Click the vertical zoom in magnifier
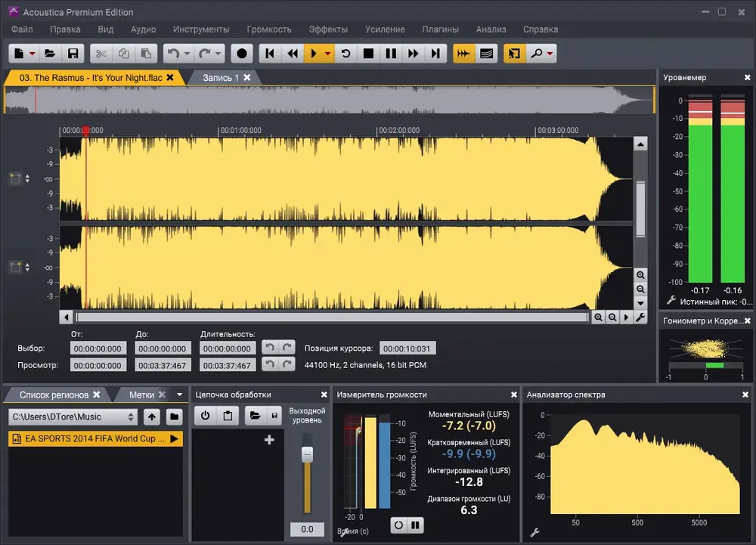756x545 pixels. (x=640, y=275)
